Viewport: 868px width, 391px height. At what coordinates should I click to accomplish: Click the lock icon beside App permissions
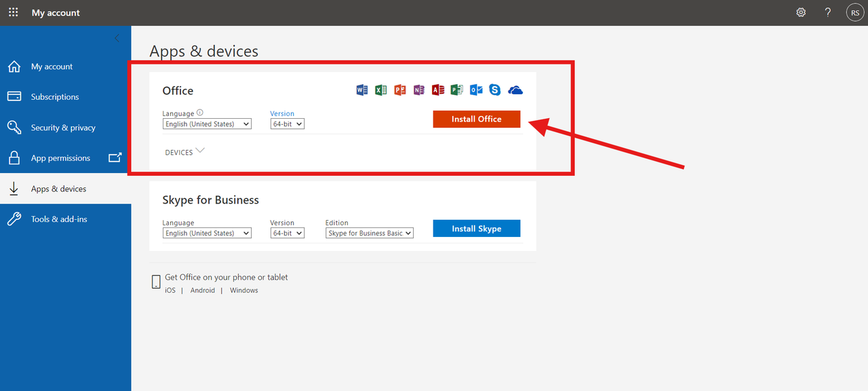(14, 158)
